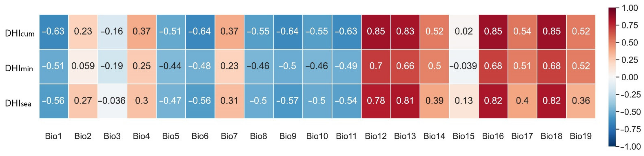Click the DHIsea row label

point(18,103)
